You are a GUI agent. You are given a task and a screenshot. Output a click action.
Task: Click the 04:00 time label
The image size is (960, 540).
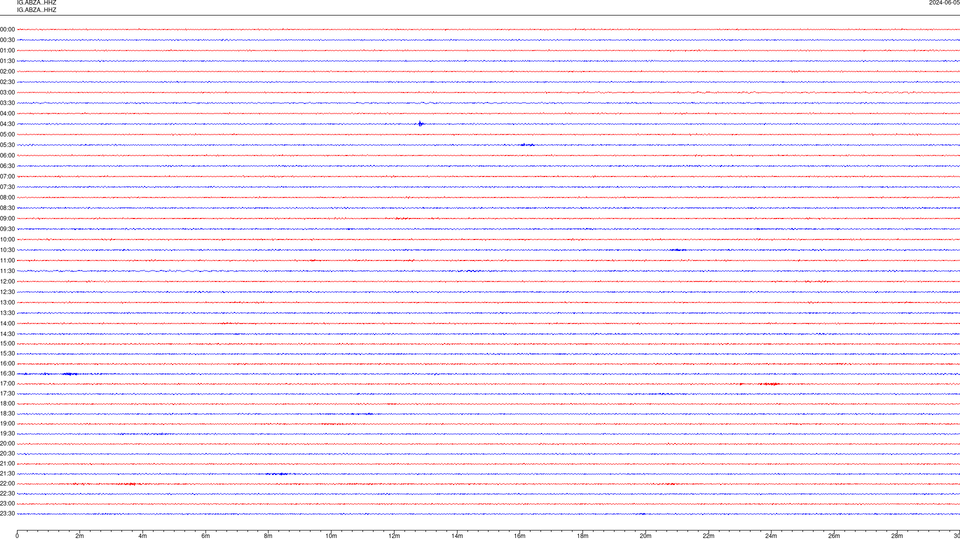coord(7,113)
